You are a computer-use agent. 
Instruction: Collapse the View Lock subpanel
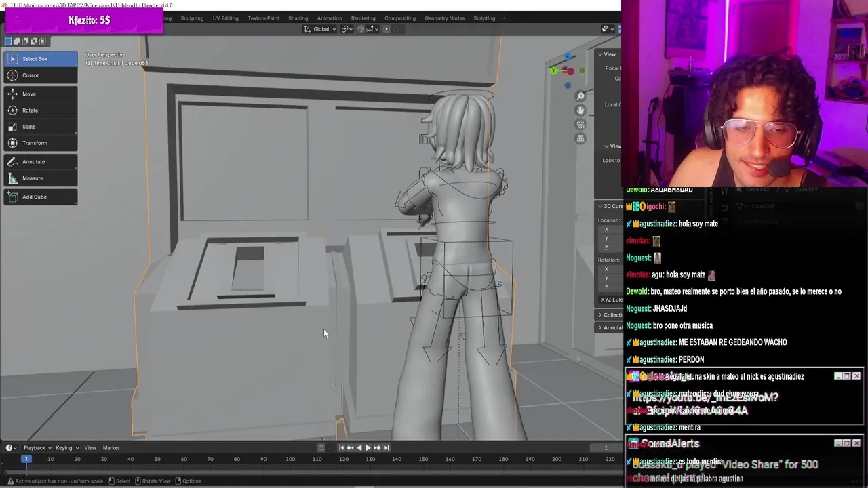pos(611,146)
